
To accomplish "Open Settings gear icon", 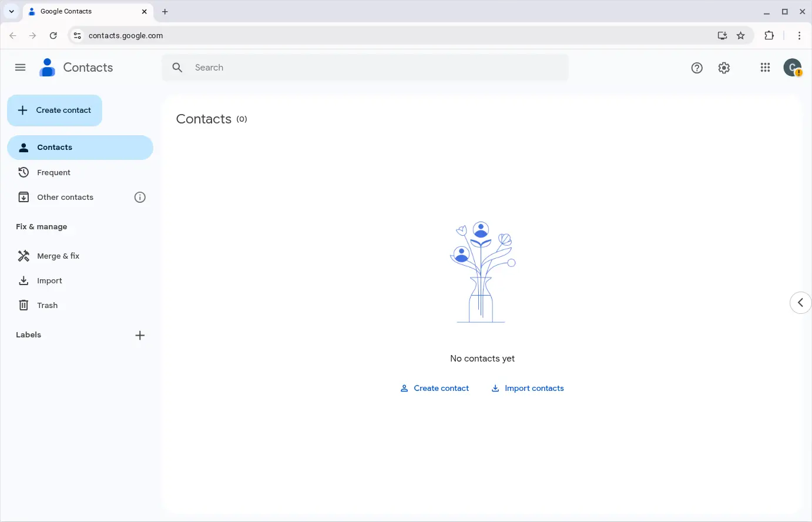I will [724, 68].
